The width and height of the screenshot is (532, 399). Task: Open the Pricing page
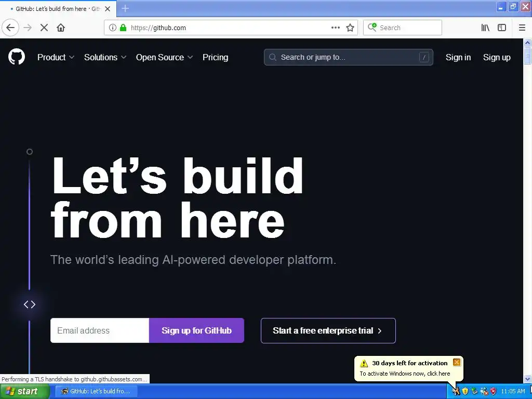point(215,57)
